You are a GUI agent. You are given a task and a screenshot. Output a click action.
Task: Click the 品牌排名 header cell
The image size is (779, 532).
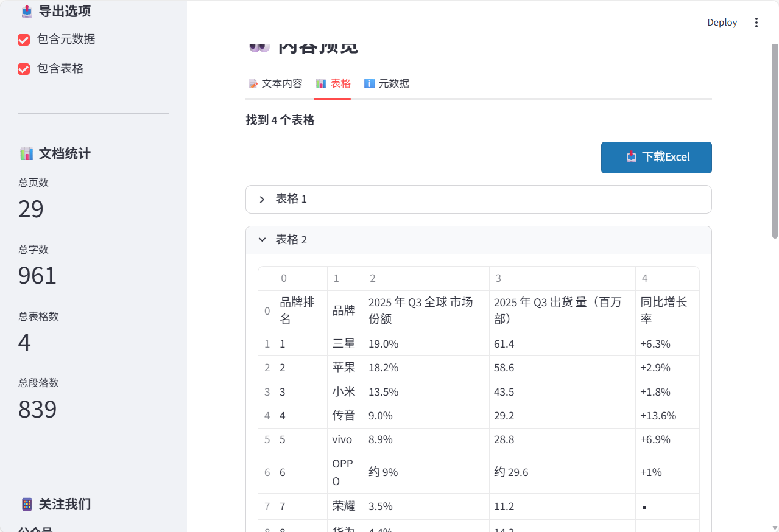click(x=301, y=310)
